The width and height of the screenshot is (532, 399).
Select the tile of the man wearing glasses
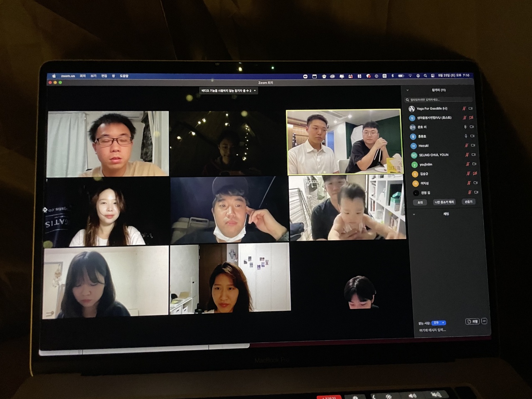click(x=108, y=143)
